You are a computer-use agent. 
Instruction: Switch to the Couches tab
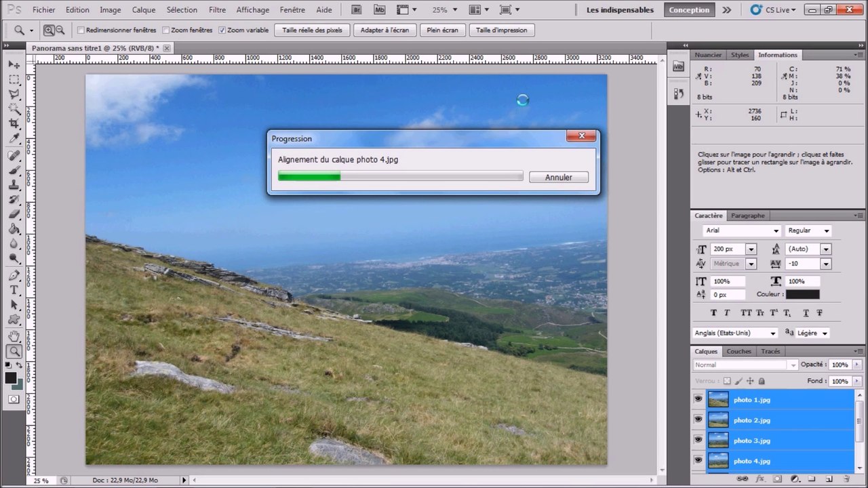pyautogui.click(x=739, y=352)
